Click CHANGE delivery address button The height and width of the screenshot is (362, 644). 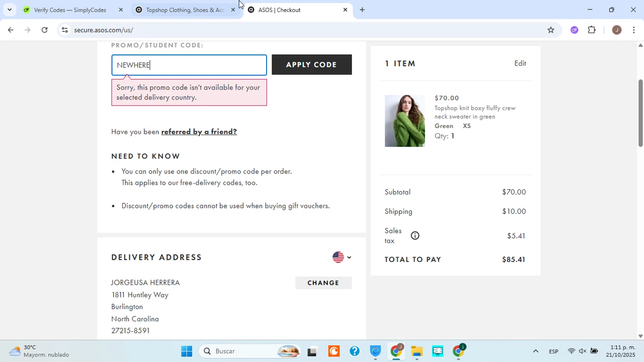point(323,283)
